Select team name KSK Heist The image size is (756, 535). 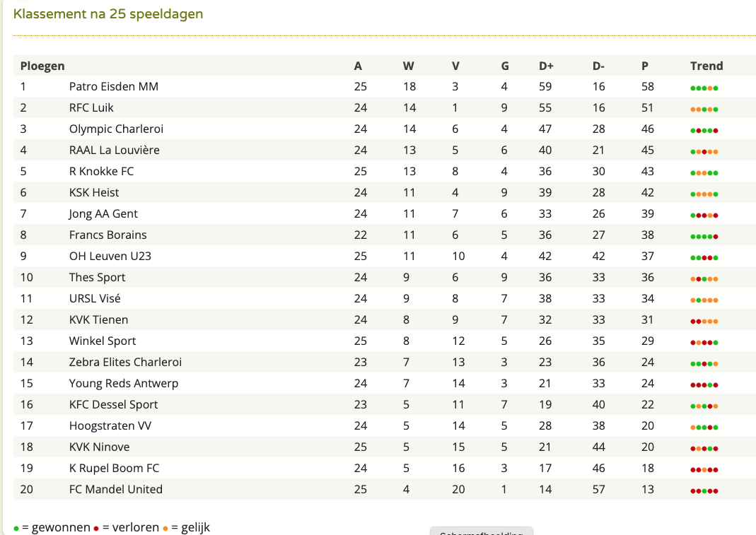pos(94,192)
